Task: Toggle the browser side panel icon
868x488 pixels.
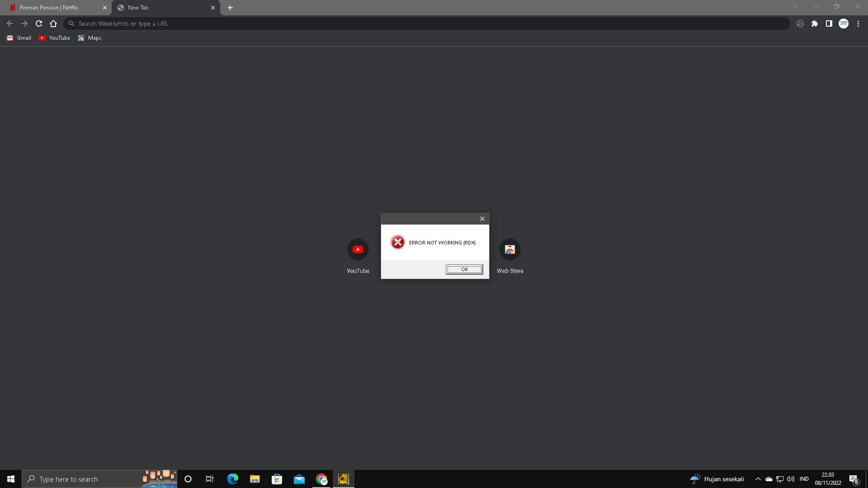Action: (x=829, y=23)
